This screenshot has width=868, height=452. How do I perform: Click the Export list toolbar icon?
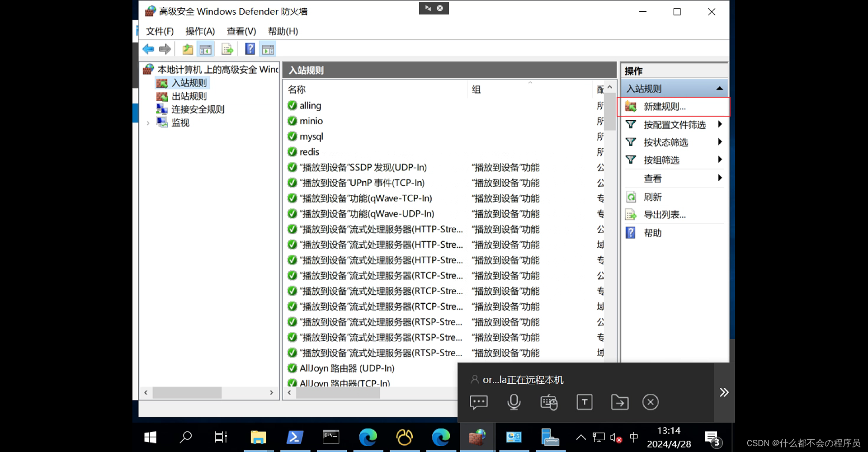(227, 49)
